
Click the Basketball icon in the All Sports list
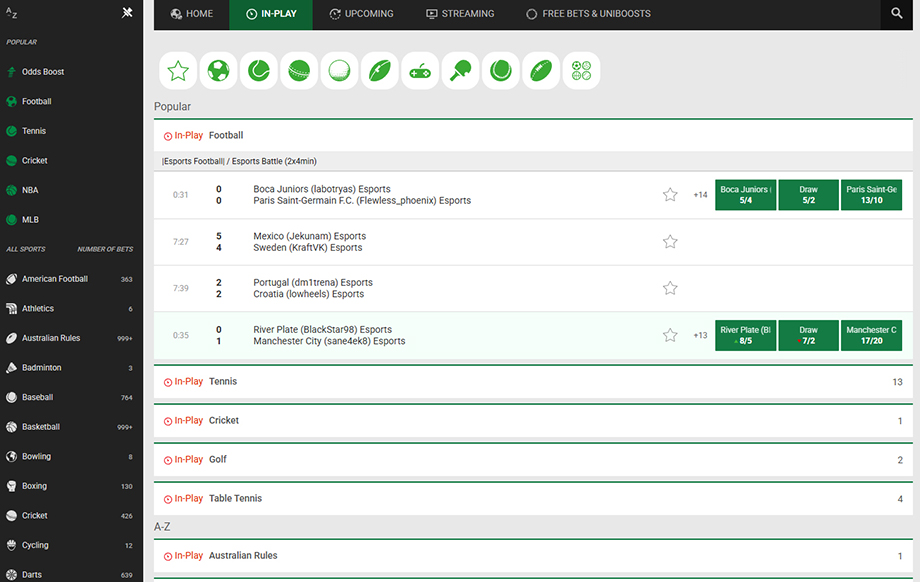tap(11, 427)
